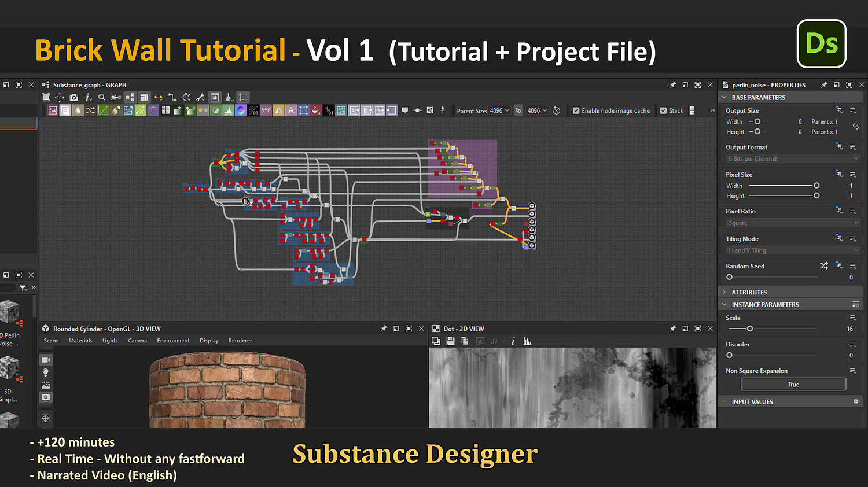
Task: Adjust the Random Seed slider handle
Action: click(729, 277)
